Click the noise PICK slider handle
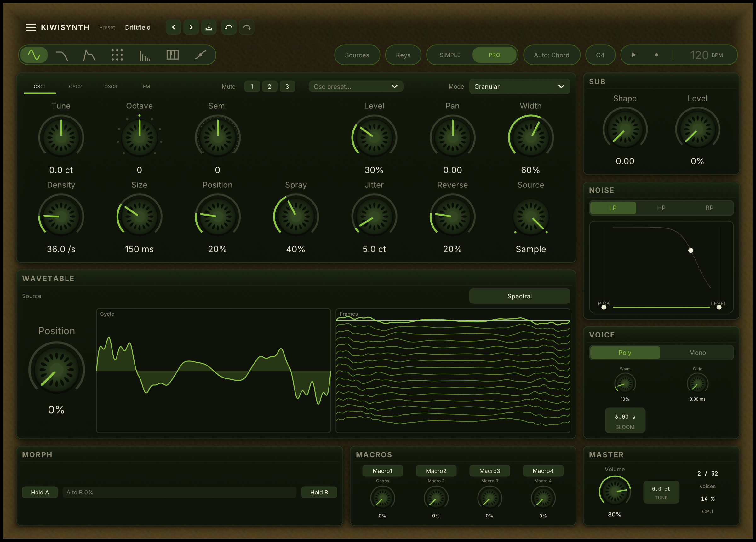Viewport: 756px width, 542px height. tap(604, 308)
